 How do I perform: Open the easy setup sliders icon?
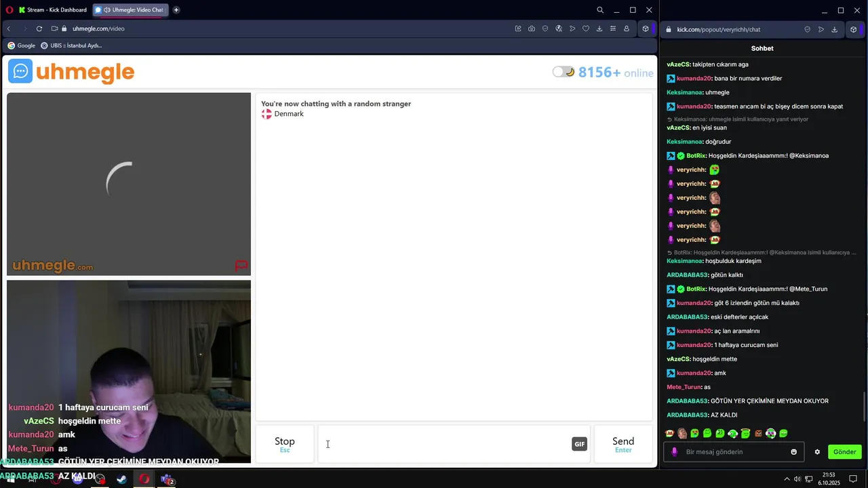[613, 28]
